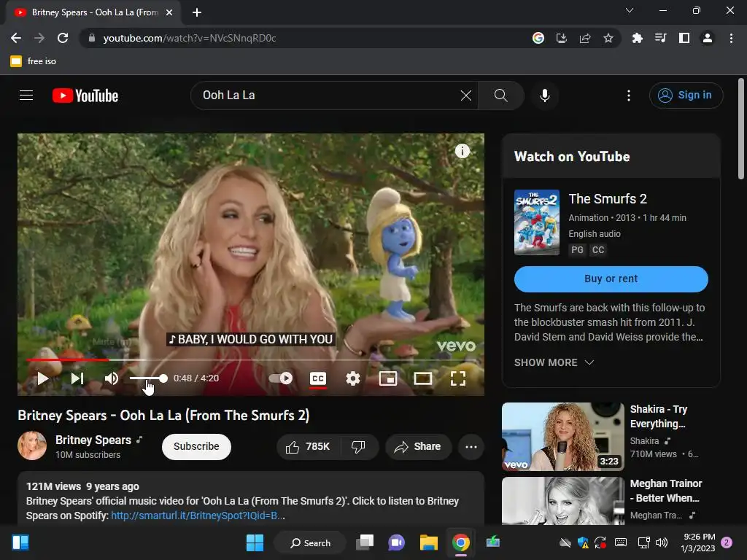Open Chrome three-dot menu
Image resolution: width=747 pixels, height=560 pixels.
[731, 38]
